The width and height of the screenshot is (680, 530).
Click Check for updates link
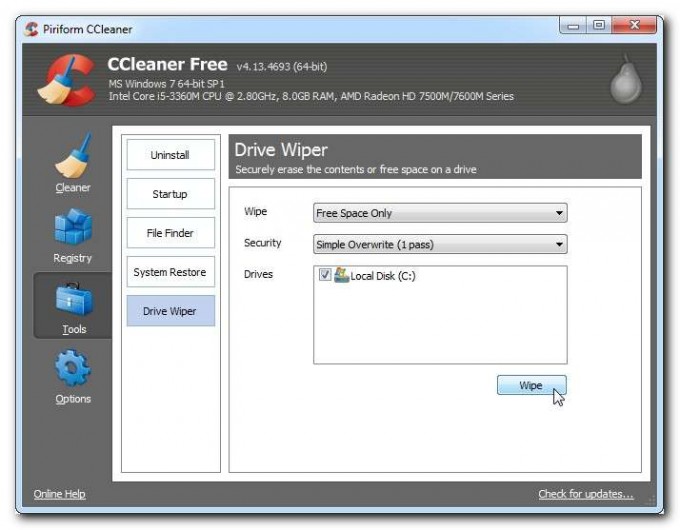pyautogui.click(x=586, y=494)
